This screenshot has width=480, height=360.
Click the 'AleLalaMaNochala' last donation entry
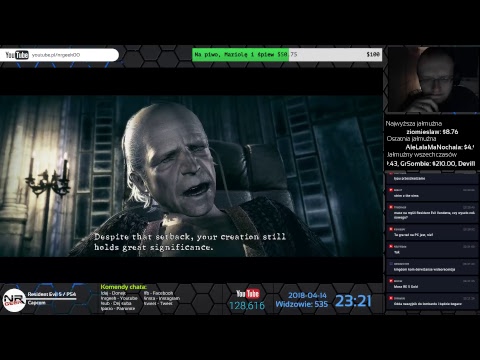(x=439, y=147)
